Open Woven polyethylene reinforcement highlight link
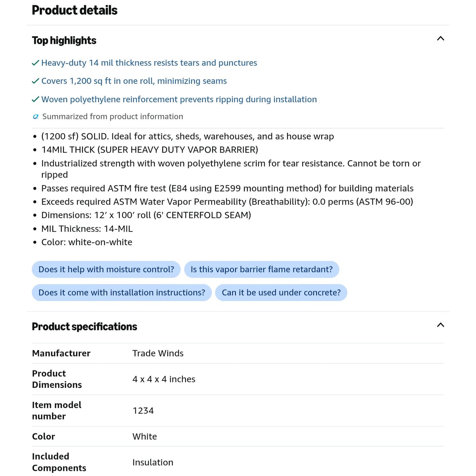This screenshot has width=476, height=476. pos(179,99)
